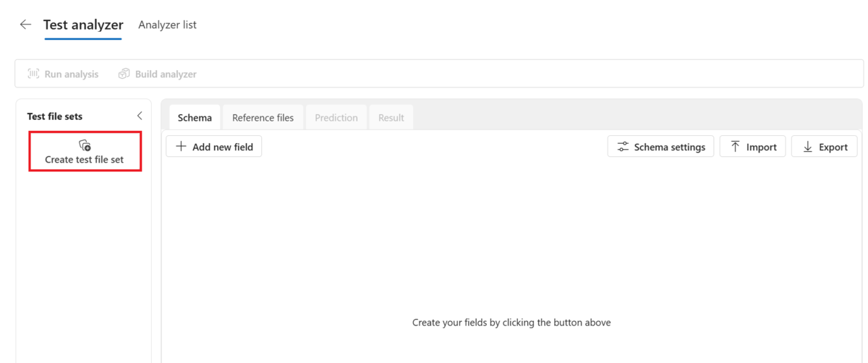
Task: Collapse the Test file sets panel chevron
Action: (x=140, y=116)
